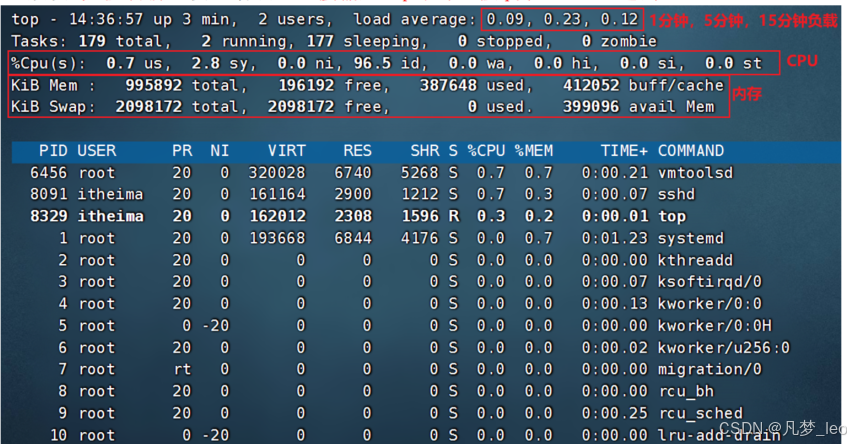851x444 pixels.
Task: Click the USER column header
Action: pos(96,151)
